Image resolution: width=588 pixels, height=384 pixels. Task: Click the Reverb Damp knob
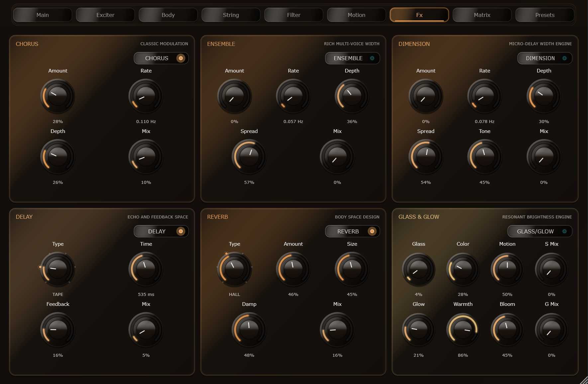pyautogui.click(x=249, y=330)
